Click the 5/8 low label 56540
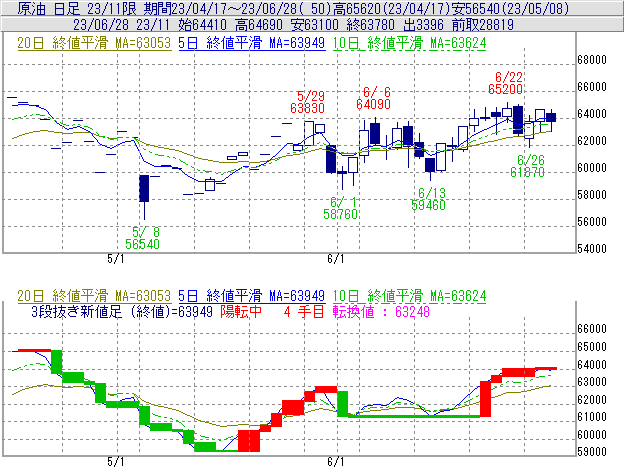The width and height of the screenshot is (624, 475). coord(142,243)
